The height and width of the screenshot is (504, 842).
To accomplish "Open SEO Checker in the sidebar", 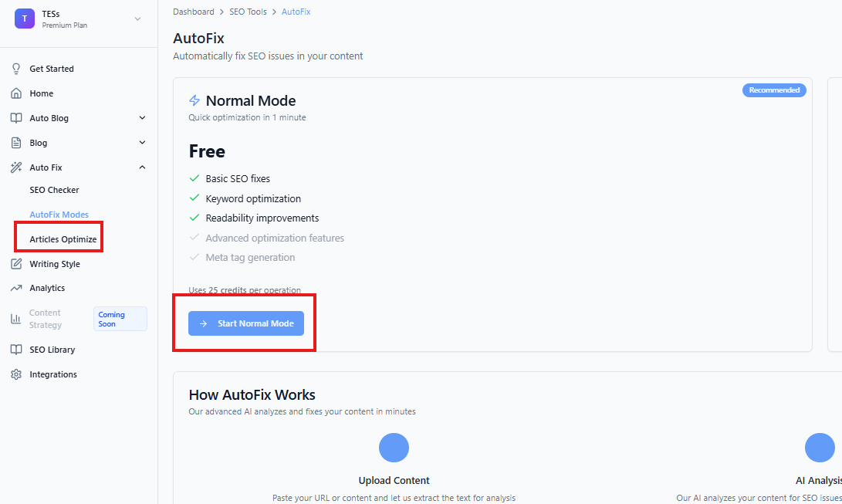I will coord(54,190).
